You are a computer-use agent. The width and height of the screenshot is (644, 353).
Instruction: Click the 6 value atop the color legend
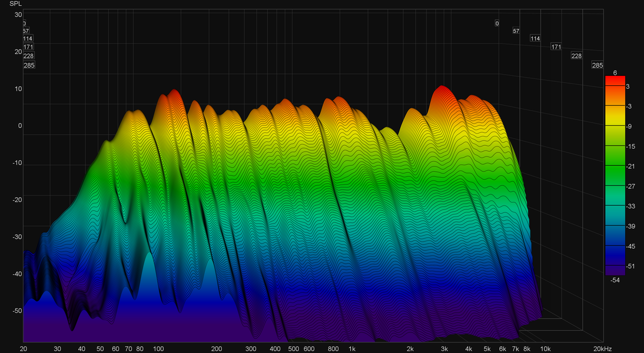[x=615, y=72]
